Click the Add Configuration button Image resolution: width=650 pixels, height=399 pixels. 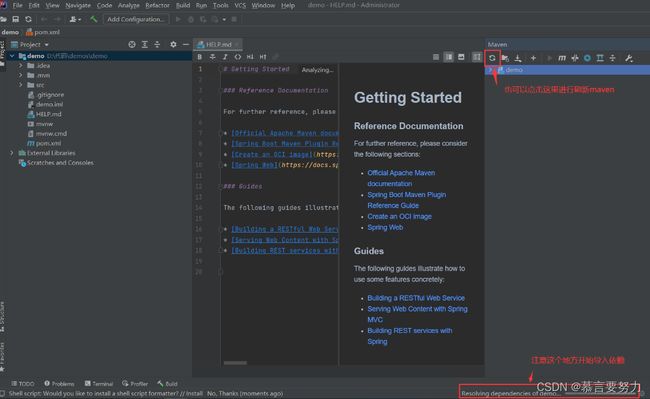pyautogui.click(x=136, y=19)
